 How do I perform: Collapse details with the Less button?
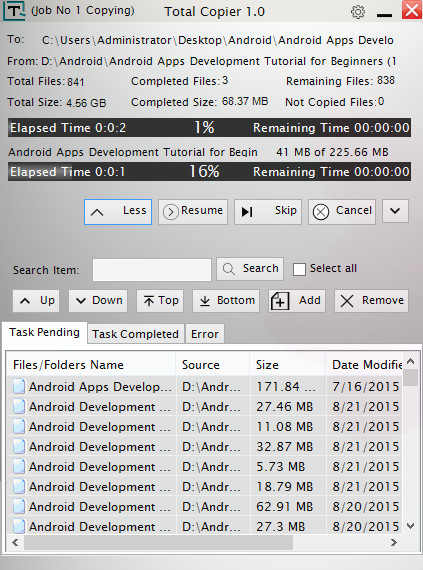pyautogui.click(x=118, y=212)
